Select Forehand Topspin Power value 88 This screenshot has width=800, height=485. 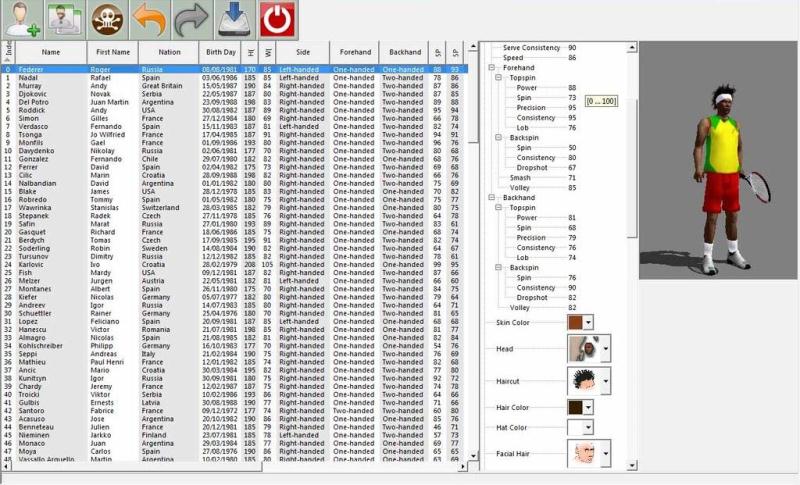coord(571,88)
